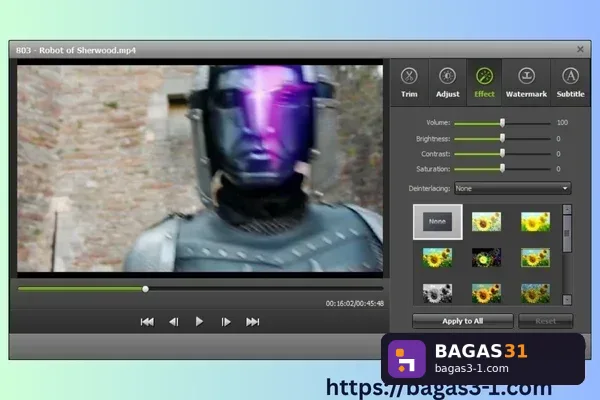600x400 pixels.
Task: Click the Brightness slider handle
Action: point(502,138)
